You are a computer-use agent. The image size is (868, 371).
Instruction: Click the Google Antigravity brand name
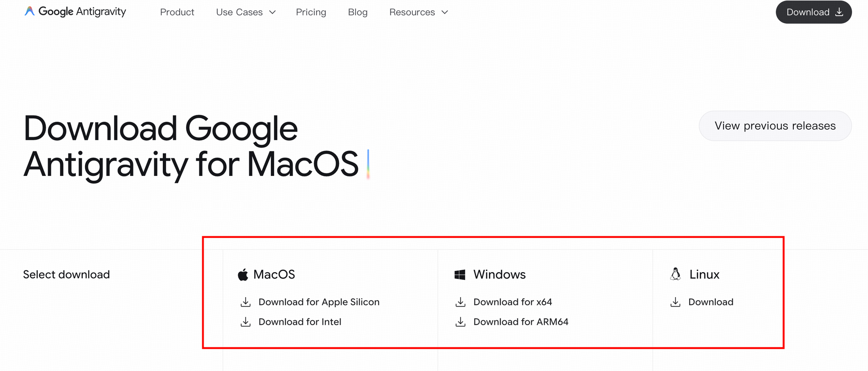pos(82,11)
